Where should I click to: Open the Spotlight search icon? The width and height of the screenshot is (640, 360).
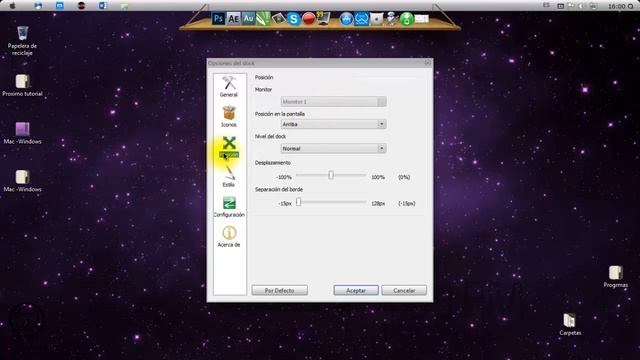631,6
